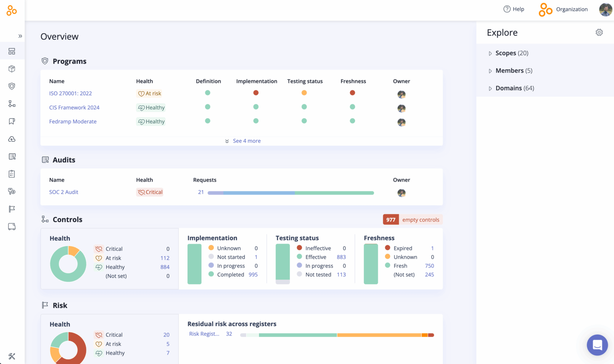Image resolution: width=614 pixels, height=364 pixels.
Task: Open the shield Programs icon in the sidebar
Action: pos(12,86)
